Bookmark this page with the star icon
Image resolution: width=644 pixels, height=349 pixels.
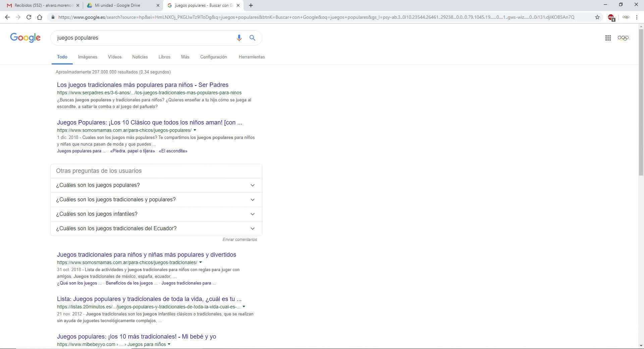click(597, 17)
